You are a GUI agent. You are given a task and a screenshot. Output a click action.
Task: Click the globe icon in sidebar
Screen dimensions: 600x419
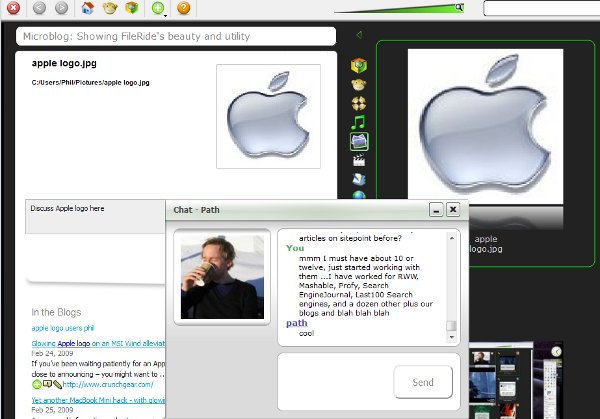pyautogui.click(x=359, y=195)
